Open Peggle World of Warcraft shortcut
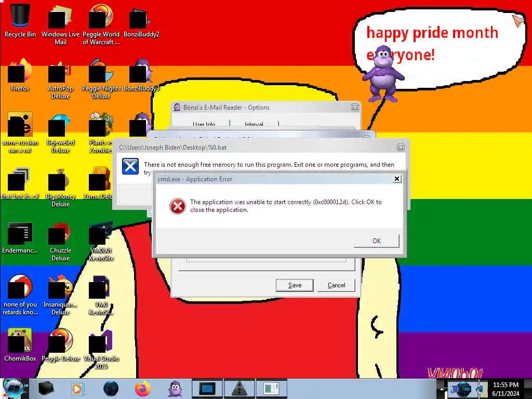Viewport: 532px width, 399px height. [x=101, y=24]
